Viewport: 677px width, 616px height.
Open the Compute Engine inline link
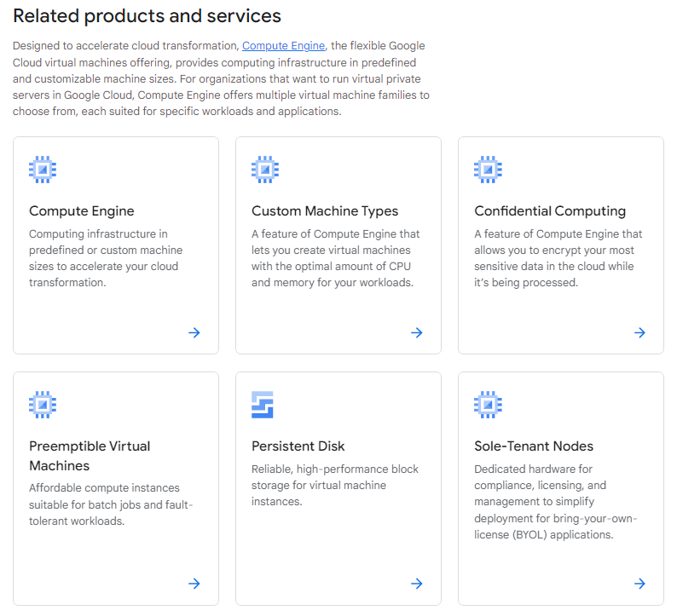coord(283,46)
